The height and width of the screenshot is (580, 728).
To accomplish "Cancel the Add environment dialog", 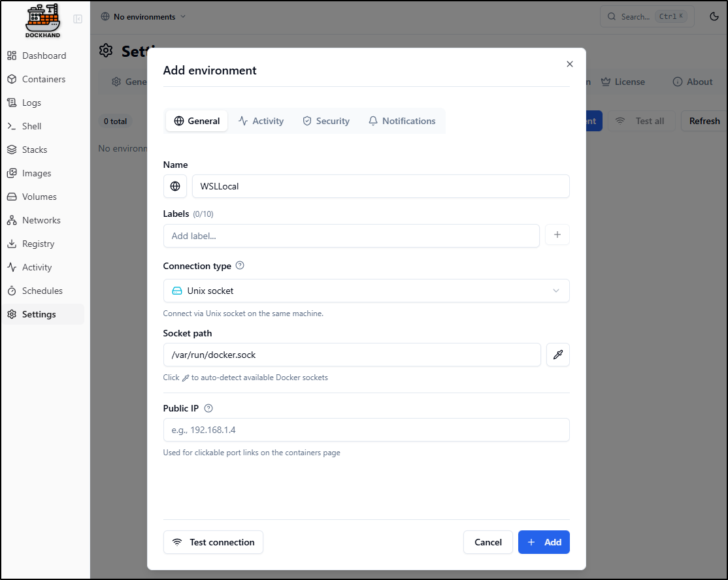I will (488, 542).
